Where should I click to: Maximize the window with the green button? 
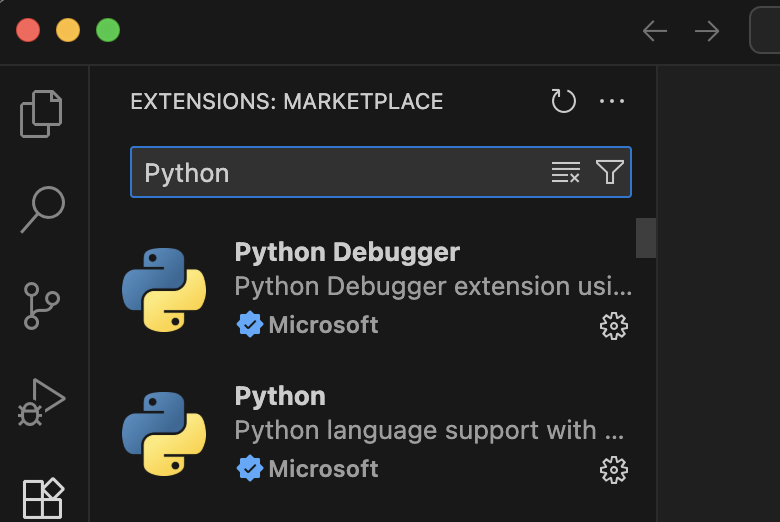(x=108, y=30)
